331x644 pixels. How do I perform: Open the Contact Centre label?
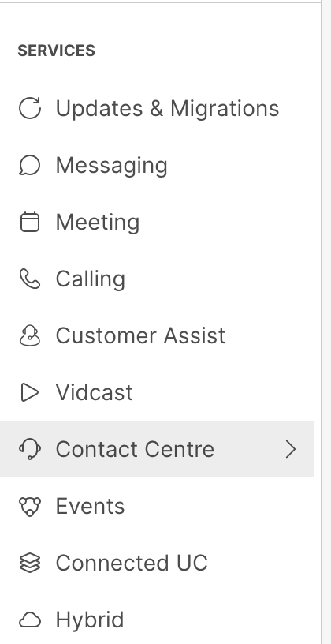pos(135,449)
